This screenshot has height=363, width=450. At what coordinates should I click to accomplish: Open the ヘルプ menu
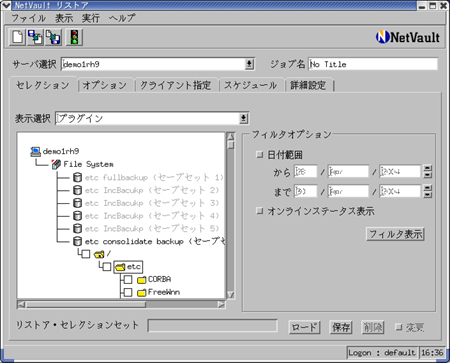click(122, 18)
